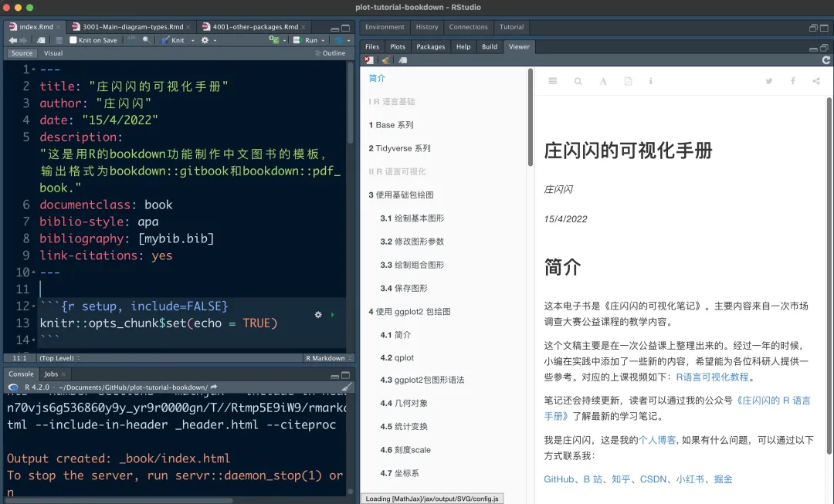This screenshot has height=504, width=834.
Task: Show the document Outline
Action: pos(331,53)
